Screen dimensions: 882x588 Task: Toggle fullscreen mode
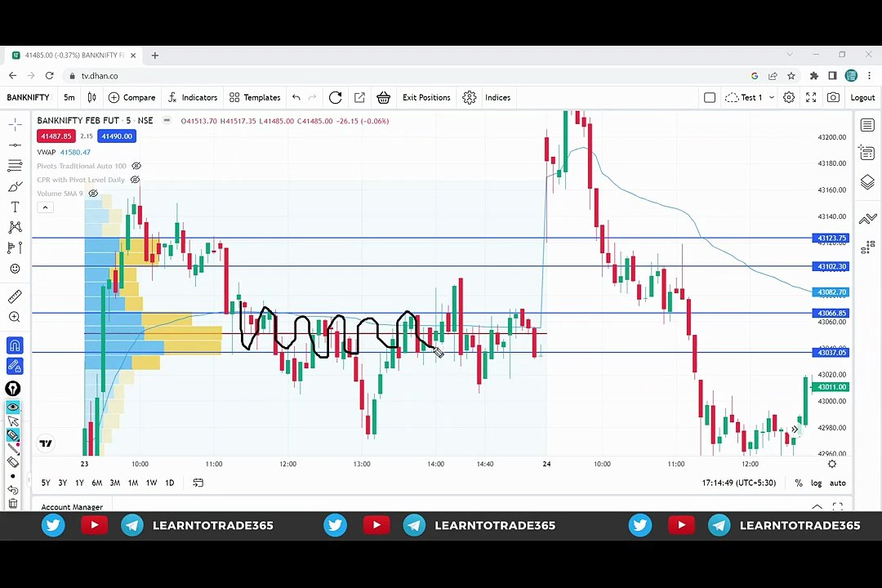(x=811, y=97)
